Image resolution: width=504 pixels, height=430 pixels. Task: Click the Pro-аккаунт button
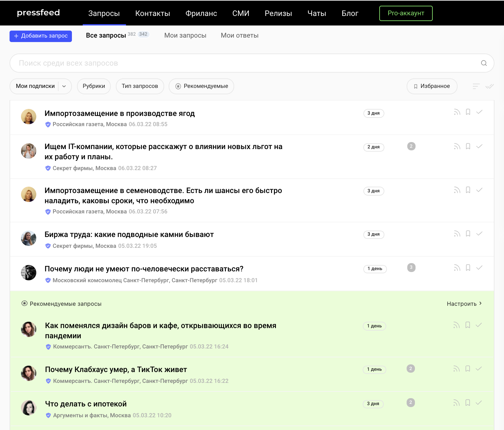(x=406, y=13)
